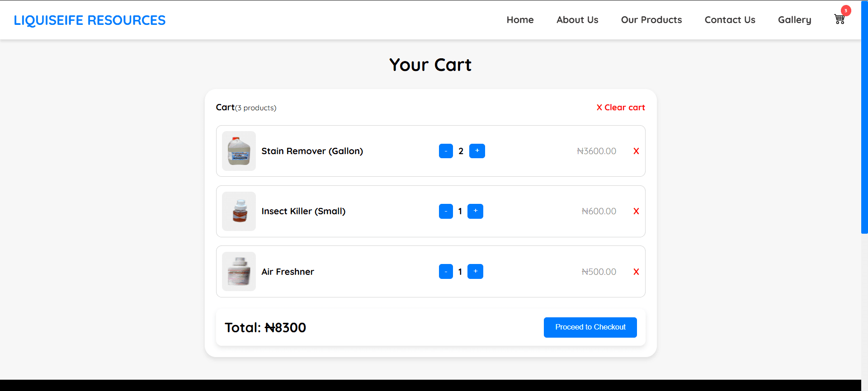The image size is (868, 391).
Task: Click the Air Freshner product thumbnail
Action: click(239, 272)
